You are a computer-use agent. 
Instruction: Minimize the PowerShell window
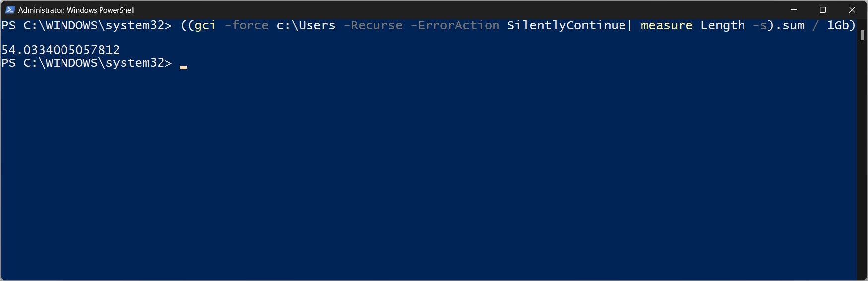(x=794, y=10)
